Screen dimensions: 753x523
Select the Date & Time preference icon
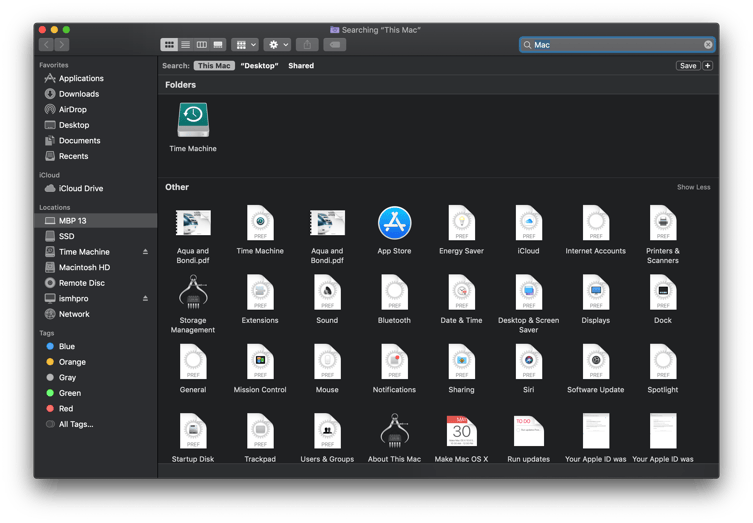click(462, 292)
